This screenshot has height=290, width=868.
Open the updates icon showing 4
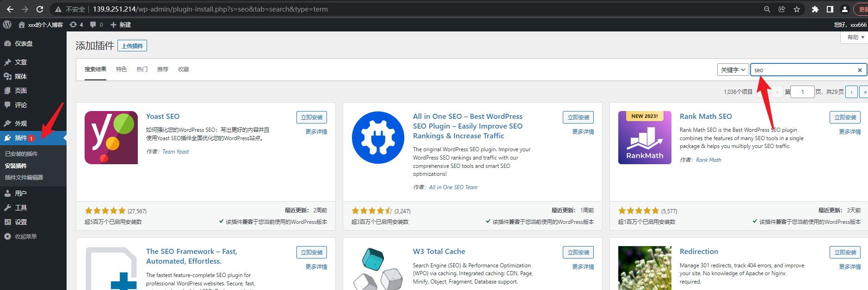click(76, 25)
